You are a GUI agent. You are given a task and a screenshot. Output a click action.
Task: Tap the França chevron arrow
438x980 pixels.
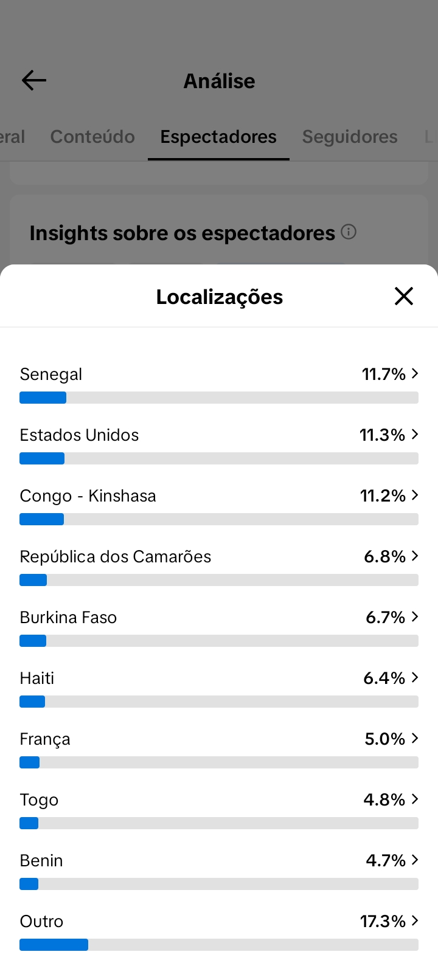415,738
